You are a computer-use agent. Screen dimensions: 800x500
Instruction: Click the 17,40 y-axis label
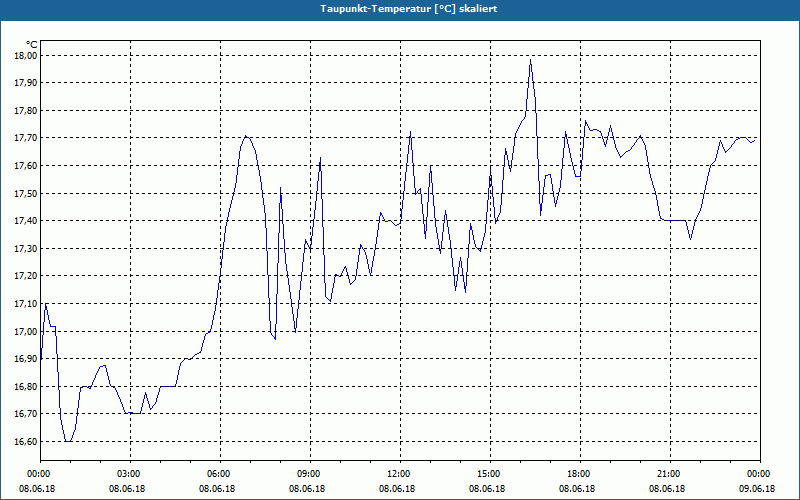pos(24,221)
